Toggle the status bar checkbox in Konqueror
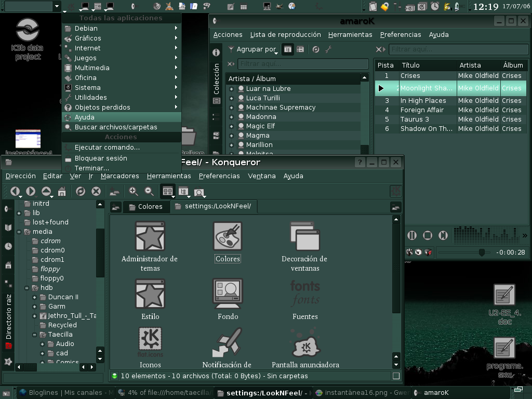This screenshot has height=399, width=532. [x=396, y=376]
